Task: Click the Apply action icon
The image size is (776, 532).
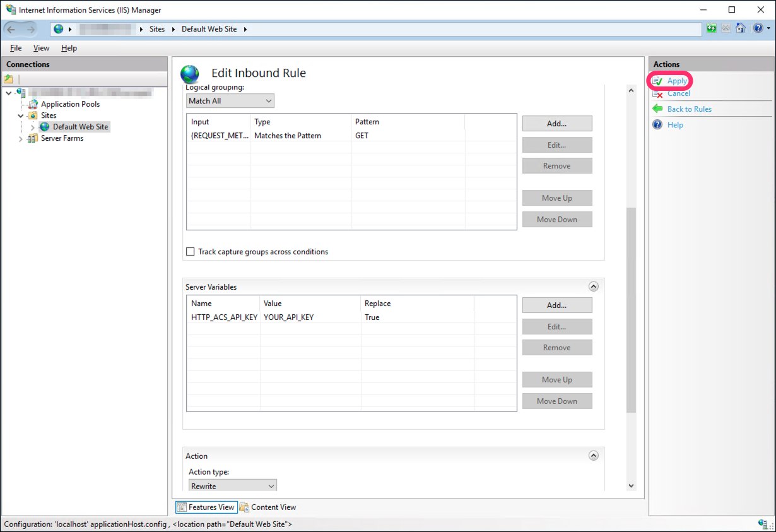Action: click(x=657, y=81)
